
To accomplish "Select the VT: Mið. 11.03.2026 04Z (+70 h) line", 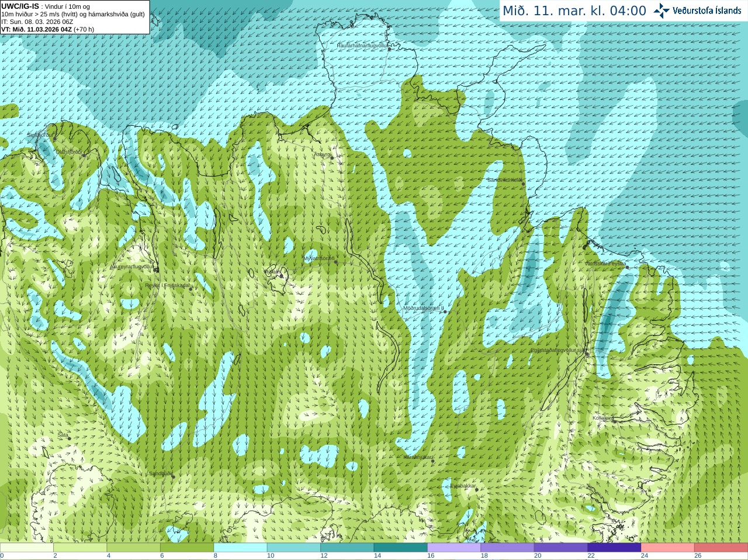I will pos(48,29).
